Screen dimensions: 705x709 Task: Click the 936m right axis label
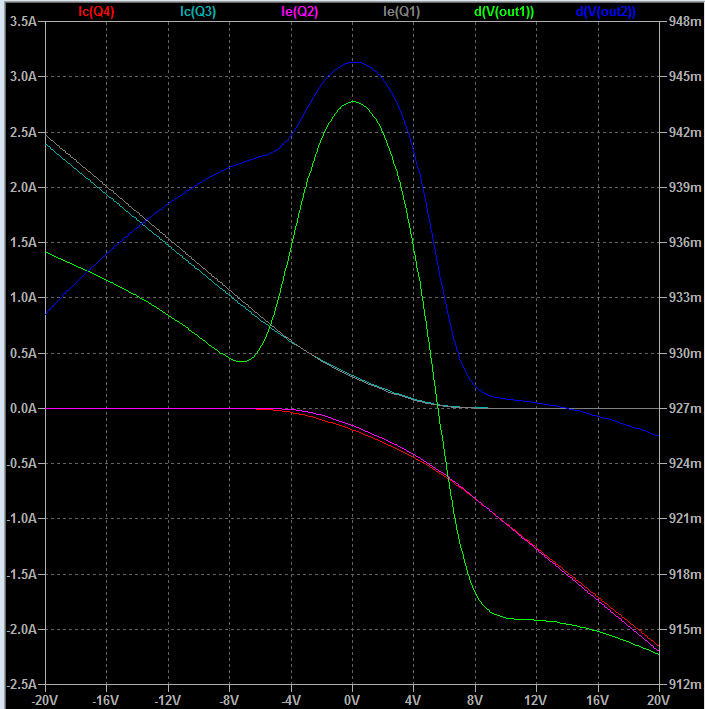point(685,242)
